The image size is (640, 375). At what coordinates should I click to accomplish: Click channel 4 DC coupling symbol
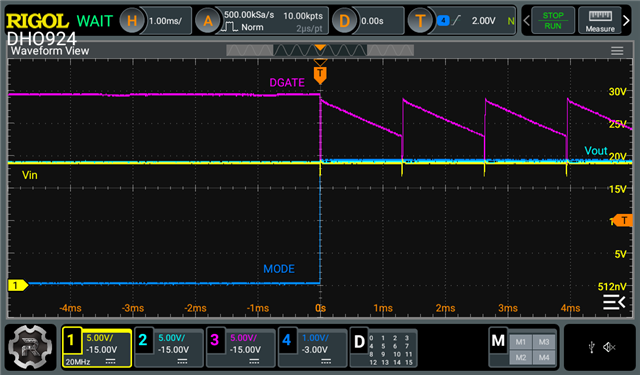[x=326, y=362]
